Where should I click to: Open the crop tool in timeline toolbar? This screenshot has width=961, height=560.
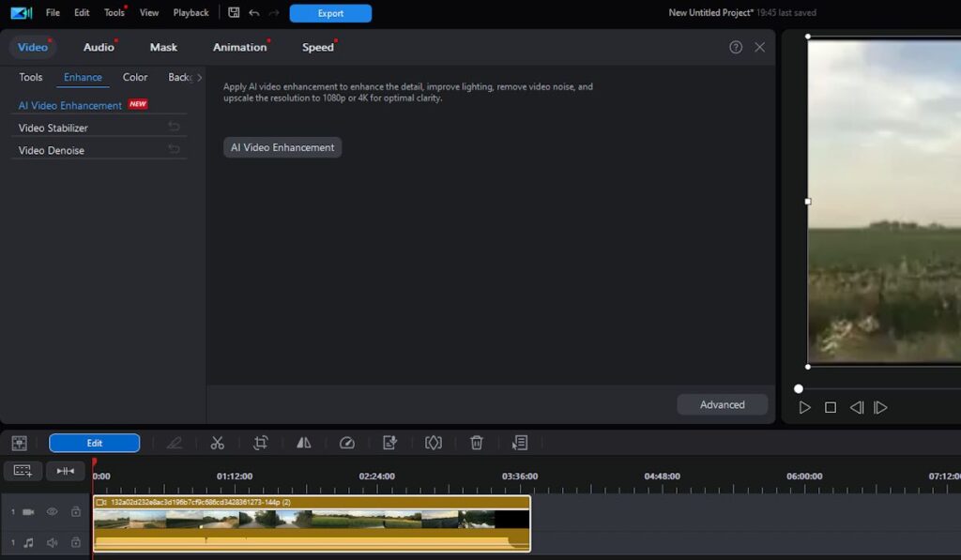point(261,443)
